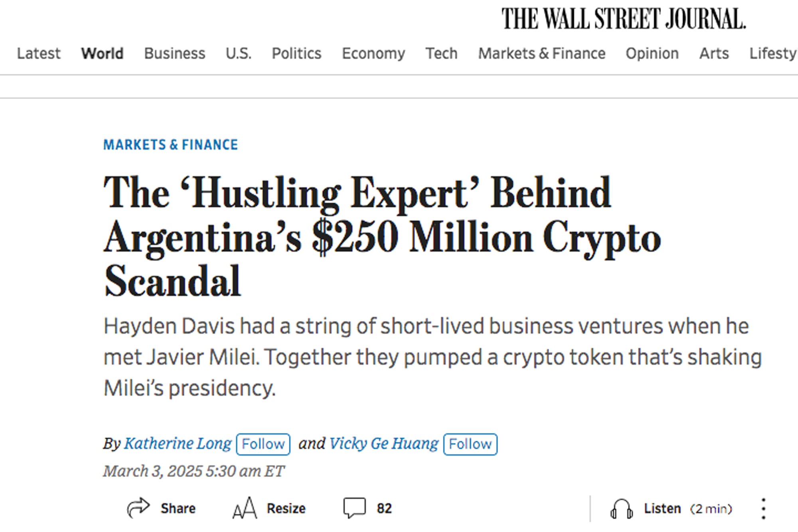Open the Tech section
The width and height of the screenshot is (798, 532).
pos(441,53)
